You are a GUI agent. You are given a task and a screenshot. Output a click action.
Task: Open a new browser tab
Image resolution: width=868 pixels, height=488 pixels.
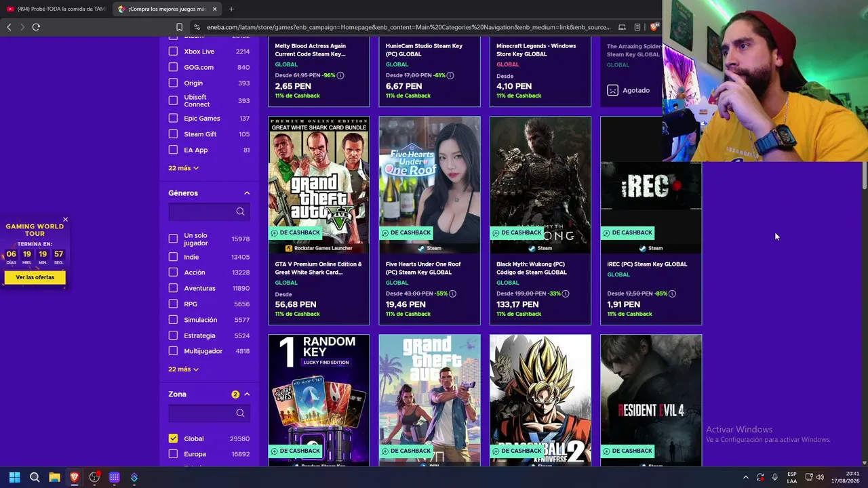point(231,9)
